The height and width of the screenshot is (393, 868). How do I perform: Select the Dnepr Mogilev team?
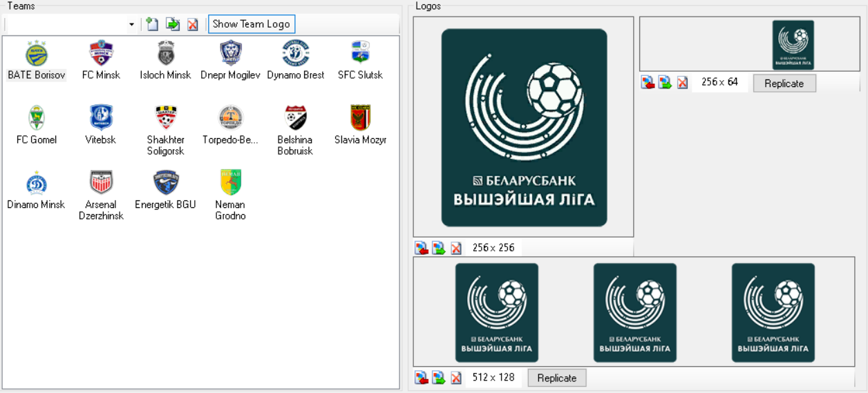[x=231, y=61]
